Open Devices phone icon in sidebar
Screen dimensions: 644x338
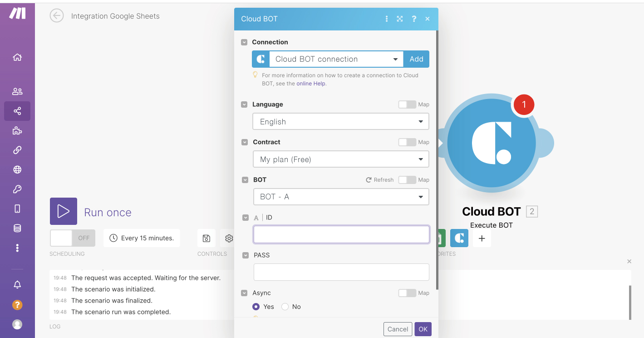(x=17, y=209)
